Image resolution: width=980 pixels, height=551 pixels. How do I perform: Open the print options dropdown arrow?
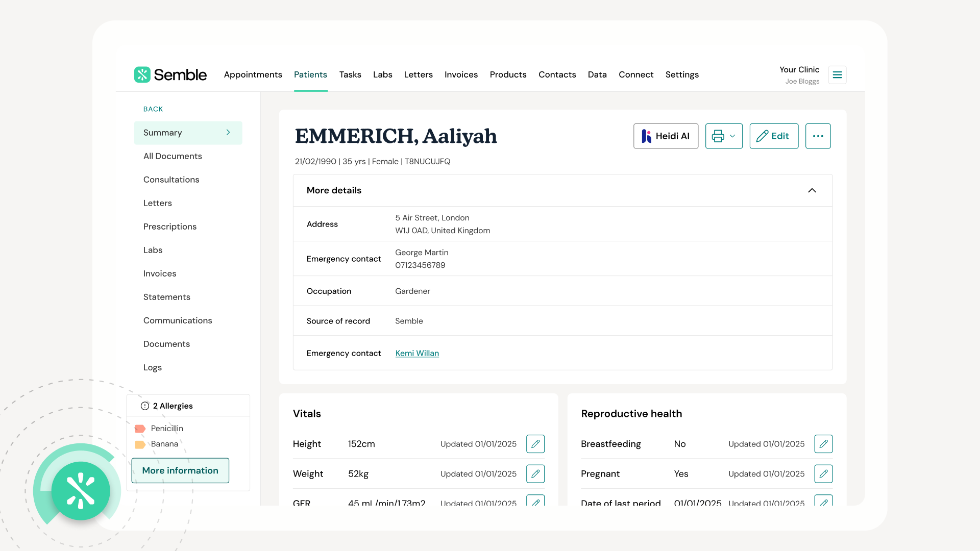(x=733, y=136)
